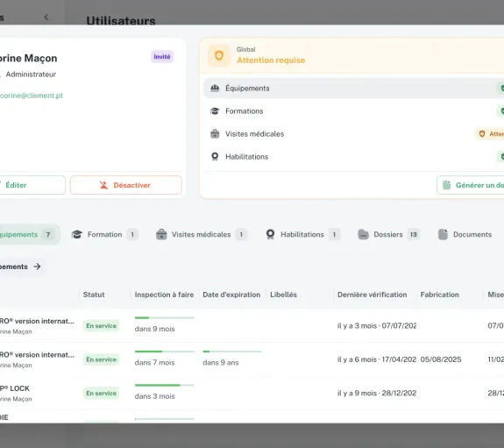504x448 pixels.
Task: Click the 'dans 9 mois' inspection progress bar
Action: coord(164,317)
